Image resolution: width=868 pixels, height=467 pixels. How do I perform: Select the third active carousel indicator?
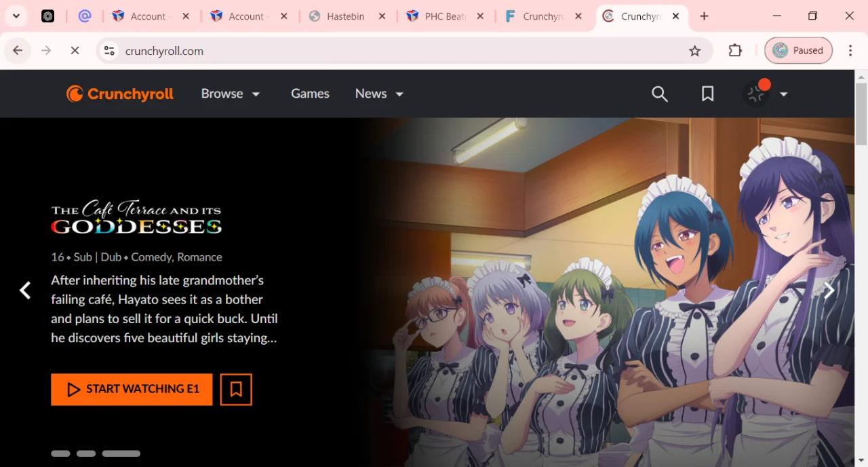[x=121, y=453]
